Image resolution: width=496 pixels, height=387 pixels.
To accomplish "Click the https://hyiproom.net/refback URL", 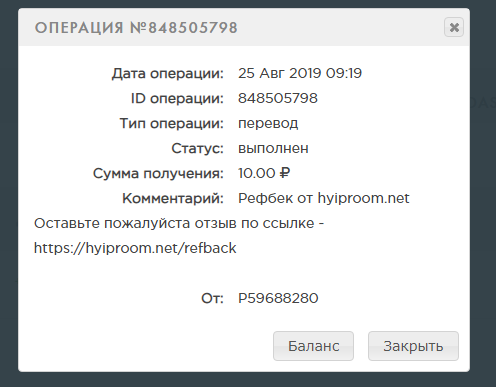I will coord(135,248).
